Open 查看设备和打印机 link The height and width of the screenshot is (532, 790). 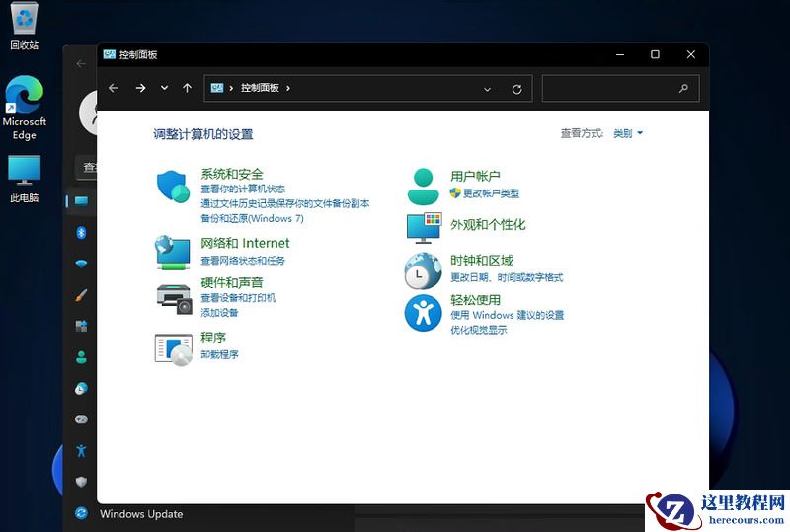238,298
